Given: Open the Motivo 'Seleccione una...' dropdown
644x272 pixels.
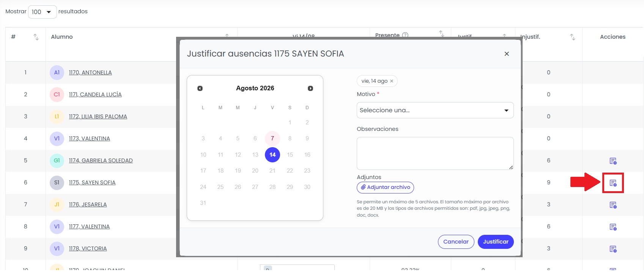Looking at the screenshot, I should coord(435,110).
